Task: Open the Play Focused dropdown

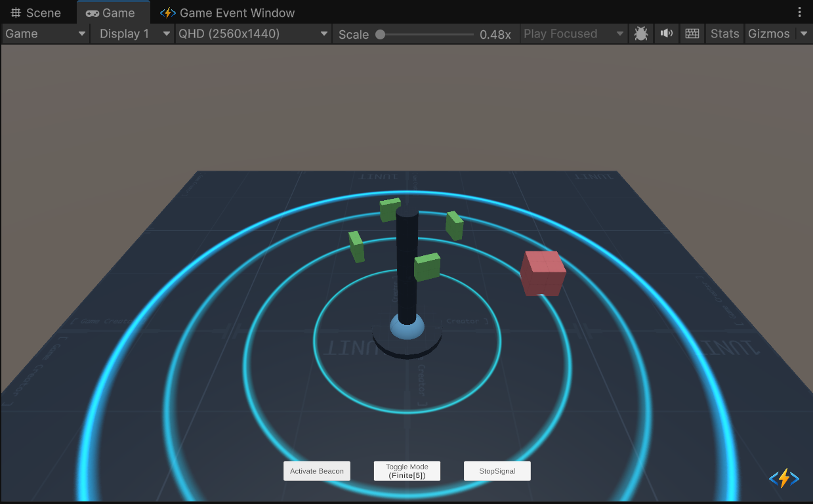Action: (573, 34)
